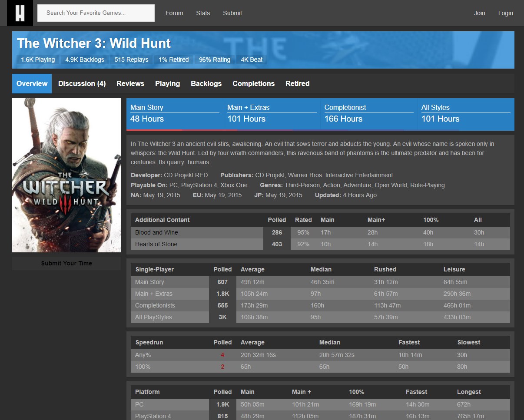524x420 pixels.
Task: Click the Submit Your Time button
Action: (x=66, y=263)
